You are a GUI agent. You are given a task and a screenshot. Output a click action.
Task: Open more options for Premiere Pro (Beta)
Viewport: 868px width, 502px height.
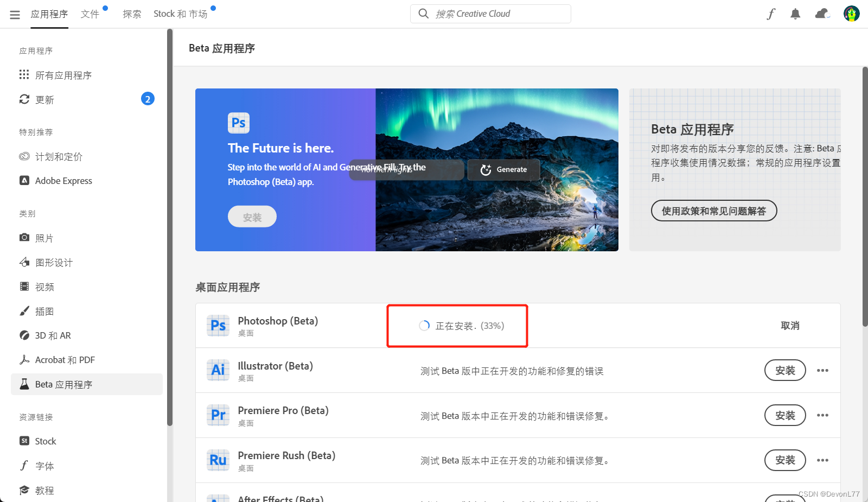[x=822, y=415]
